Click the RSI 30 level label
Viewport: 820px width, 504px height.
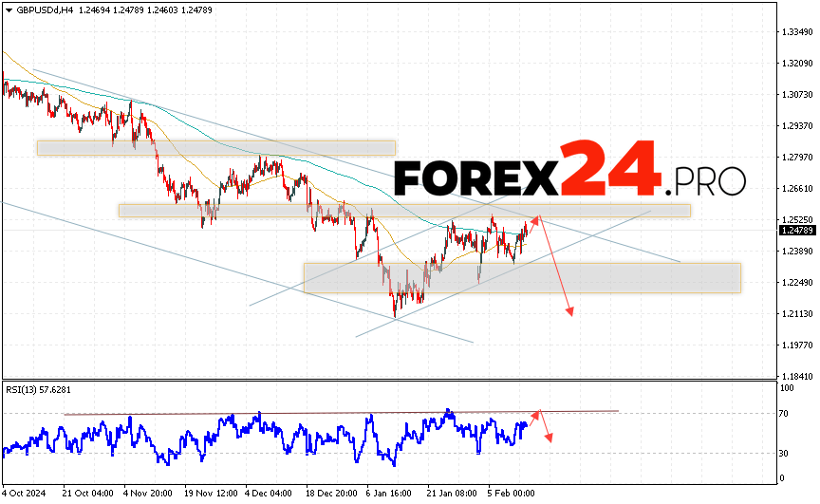pos(785,453)
